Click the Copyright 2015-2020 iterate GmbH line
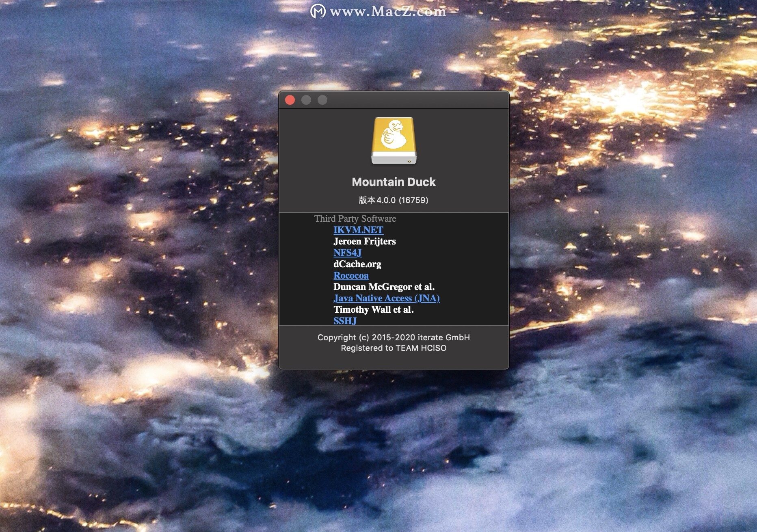Image resolution: width=757 pixels, height=532 pixels. [x=394, y=337]
